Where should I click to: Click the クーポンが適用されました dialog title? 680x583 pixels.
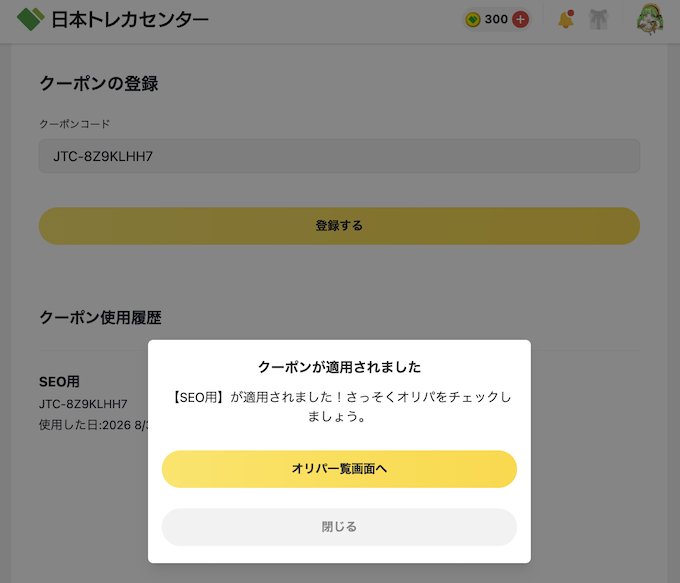(x=339, y=367)
